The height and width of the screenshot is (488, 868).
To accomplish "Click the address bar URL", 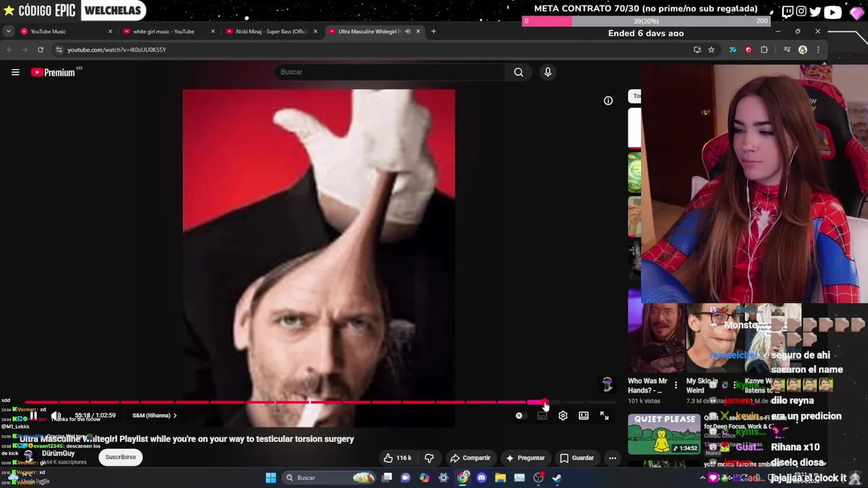I will (117, 49).
